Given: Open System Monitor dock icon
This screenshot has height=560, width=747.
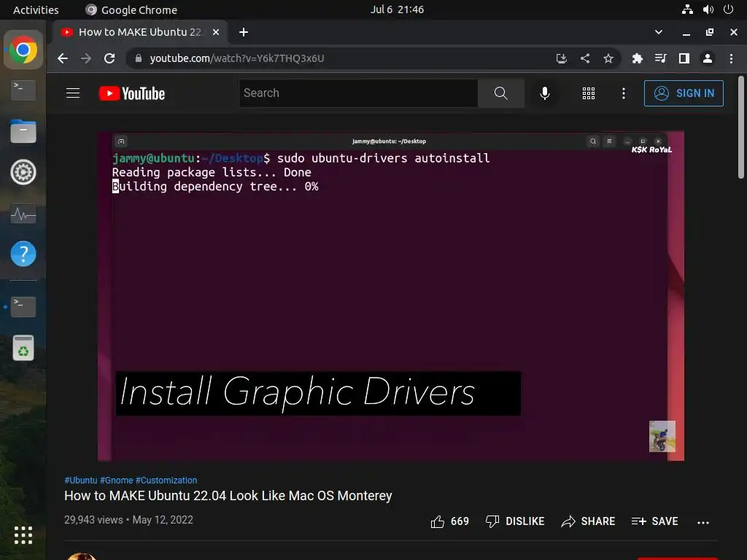Looking at the screenshot, I should (x=23, y=214).
